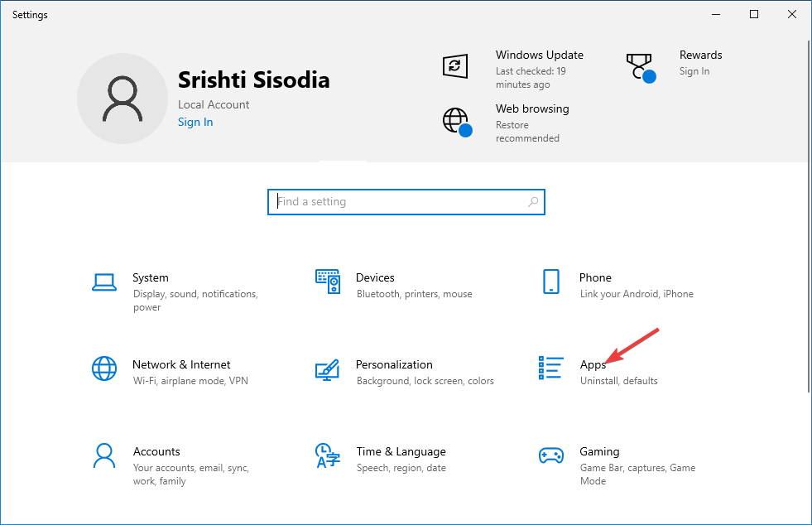The width and height of the screenshot is (812, 525).
Task: Open the Rewards heading
Action: point(700,55)
